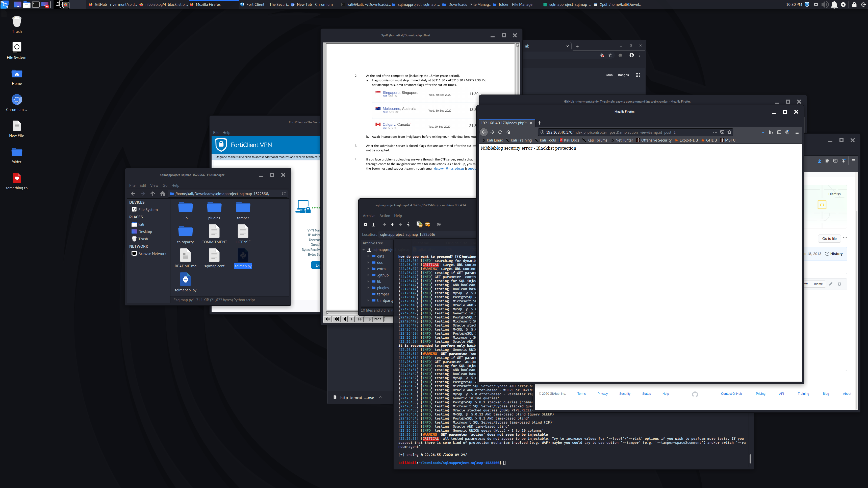Click the home icon in File Manager
Screen dimensions: 868x488
[x=163, y=194]
